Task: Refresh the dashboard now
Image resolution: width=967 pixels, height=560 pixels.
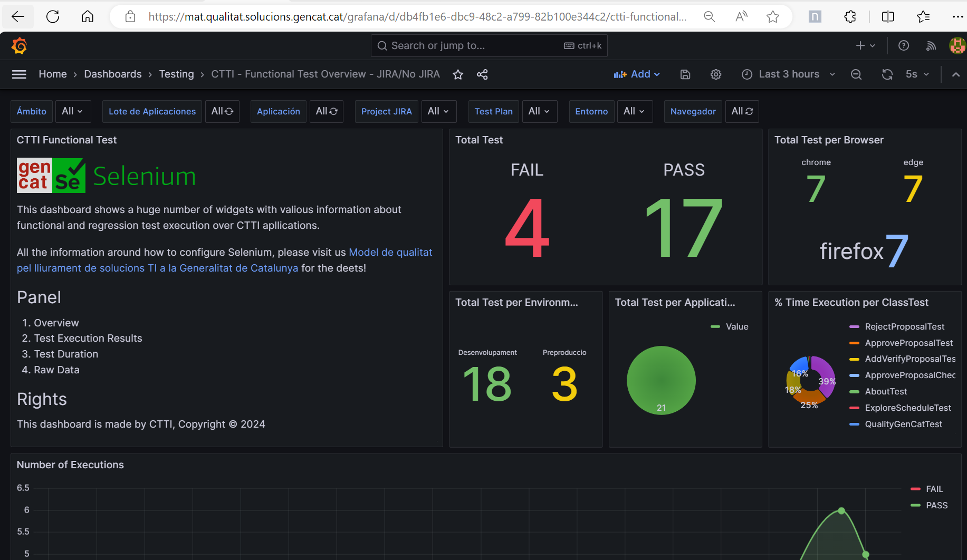Action: click(x=887, y=74)
